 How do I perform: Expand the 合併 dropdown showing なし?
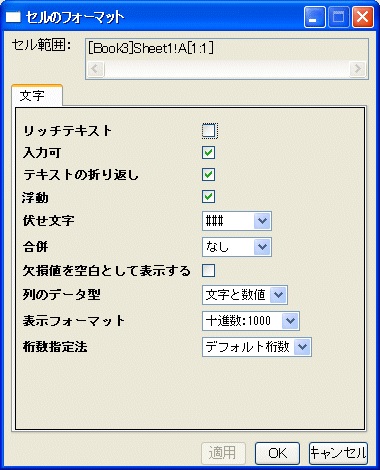click(237, 247)
